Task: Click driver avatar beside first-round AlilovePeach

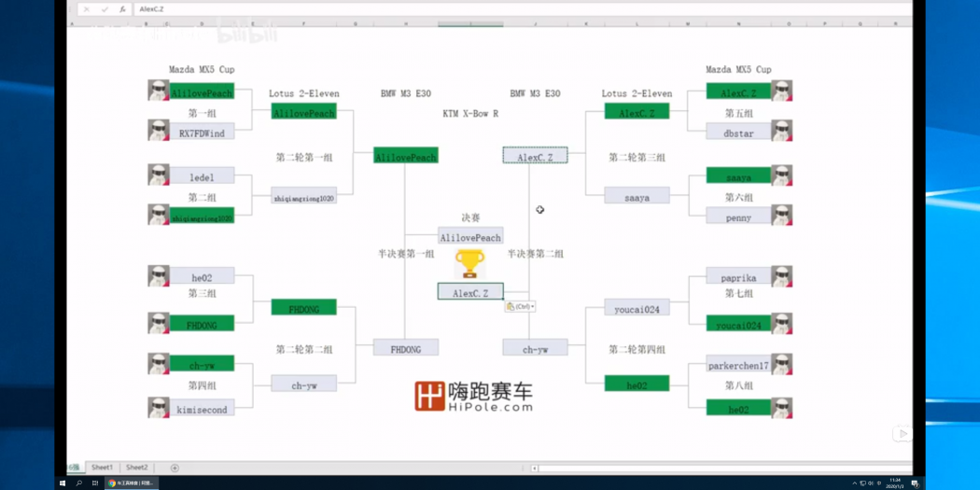Action: pyautogui.click(x=159, y=90)
